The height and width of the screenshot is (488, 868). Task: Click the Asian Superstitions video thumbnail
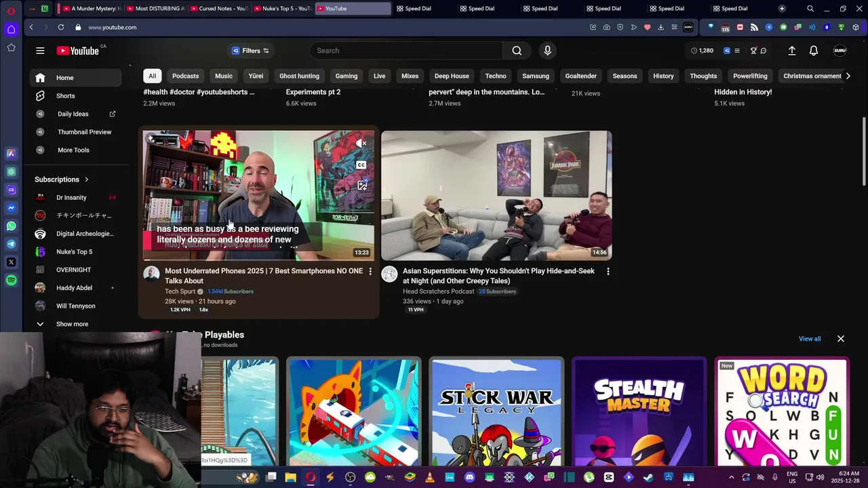coord(496,195)
